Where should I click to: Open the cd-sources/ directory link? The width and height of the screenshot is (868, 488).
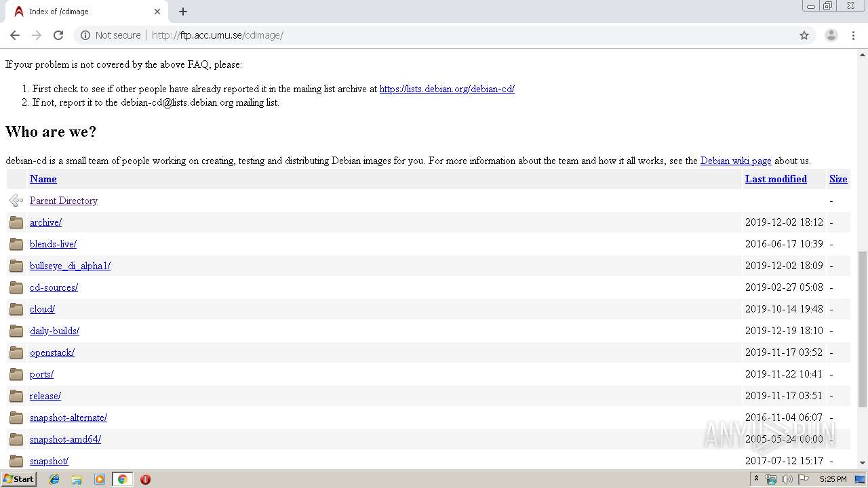point(54,287)
